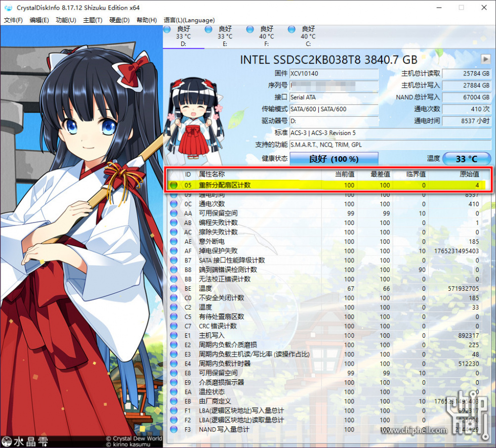Click the Serial ATA interface field
Screen dimensions: 496x448
pos(334,97)
